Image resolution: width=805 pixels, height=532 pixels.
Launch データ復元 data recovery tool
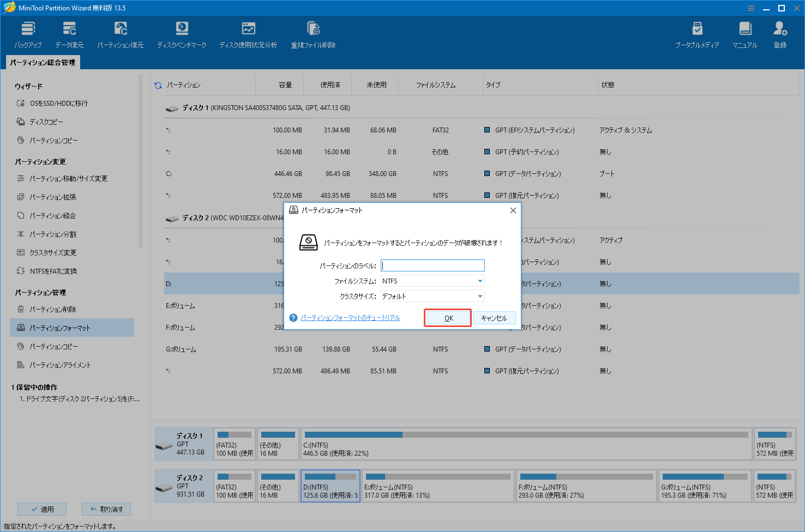click(x=69, y=34)
